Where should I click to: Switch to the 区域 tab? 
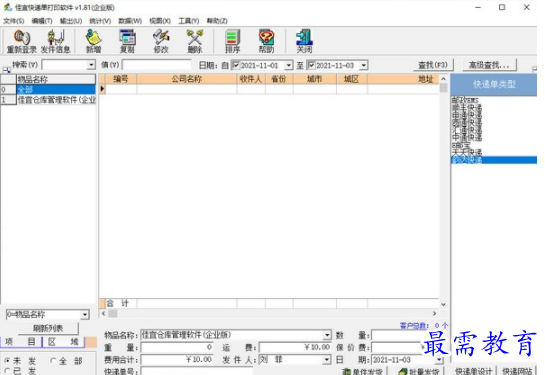63,342
